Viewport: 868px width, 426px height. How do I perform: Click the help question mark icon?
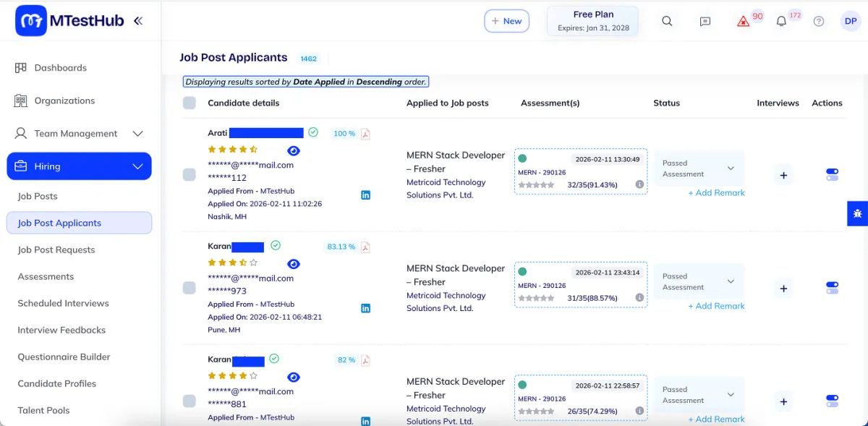point(819,22)
